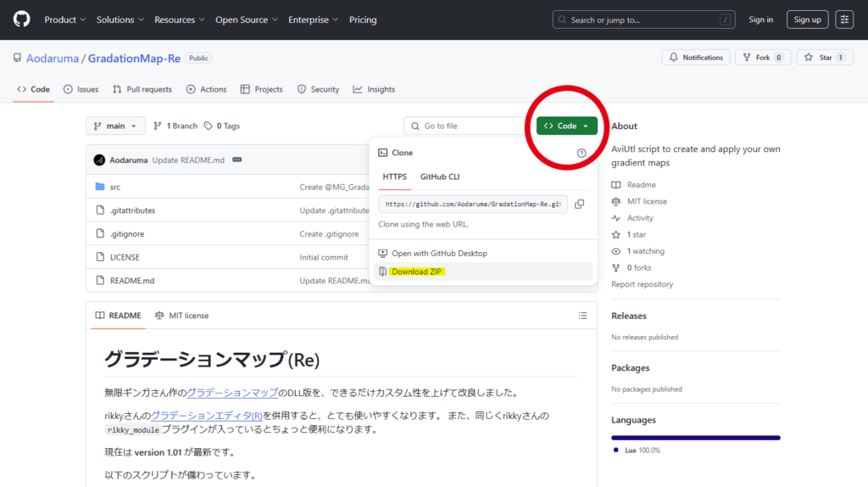The width and height of the screenshot is (868, 487).
Task: Expand the Open Source menu
Action: [x=247, y=20]
